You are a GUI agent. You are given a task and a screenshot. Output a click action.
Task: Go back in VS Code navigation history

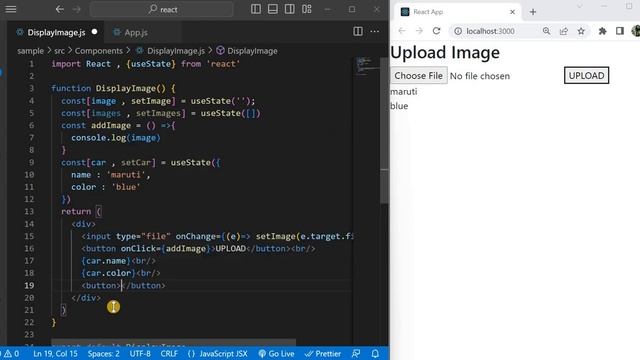click(60, 9)
